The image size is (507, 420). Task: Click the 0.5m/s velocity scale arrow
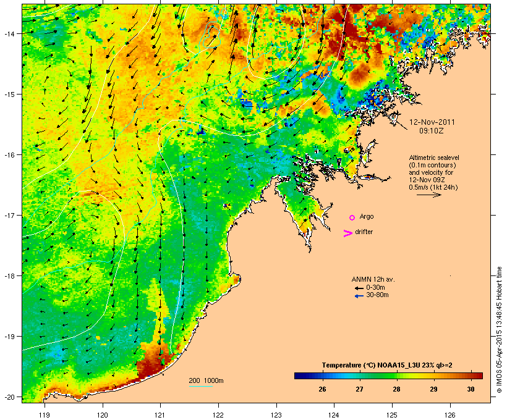(428, 195)
